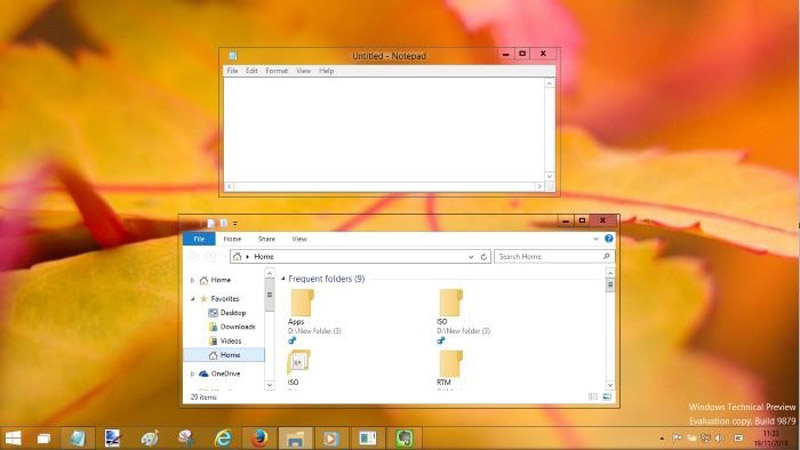Open Explorer Help question mark icon
The image size is (800, 450).
pos(609,238)
